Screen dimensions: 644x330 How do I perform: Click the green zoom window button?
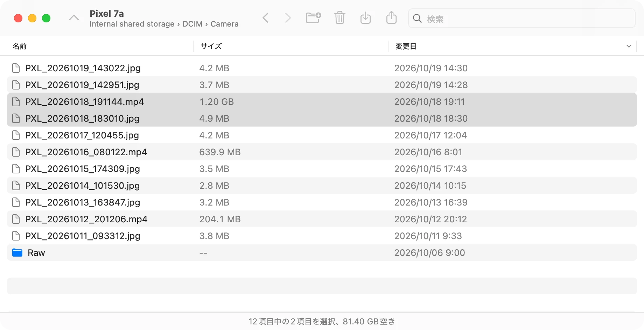click(x=46, y=18)
